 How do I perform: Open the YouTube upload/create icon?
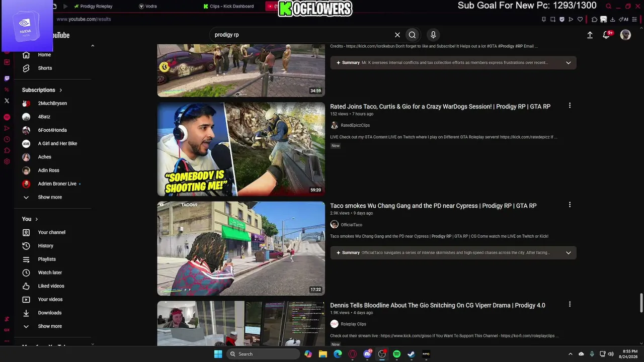click(590, 35)
